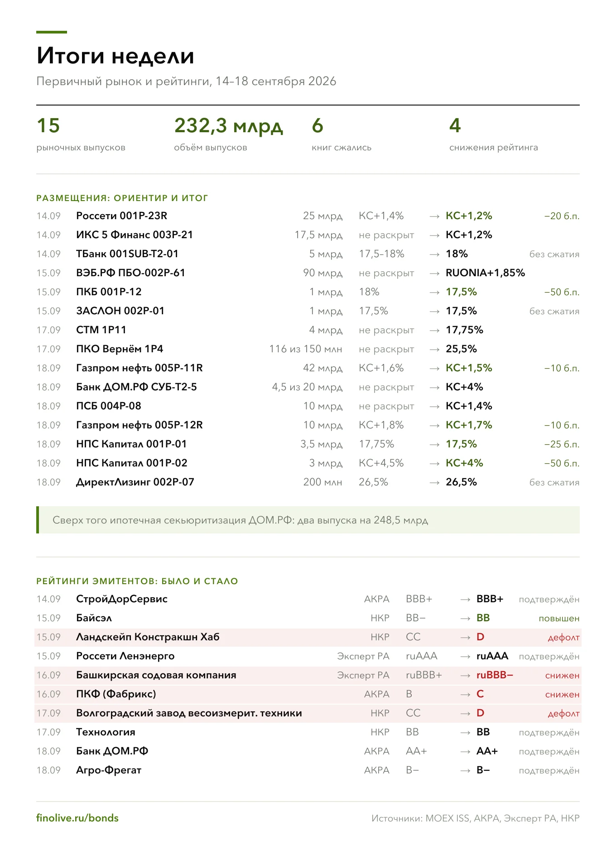The image size is (616, 845).
Task: Click "Газпром нефть 005P-11R" bond name
Action: tap(140, 368)
